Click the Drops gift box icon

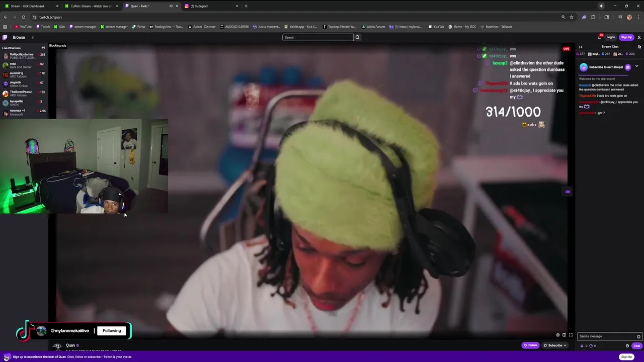(627, 67)
